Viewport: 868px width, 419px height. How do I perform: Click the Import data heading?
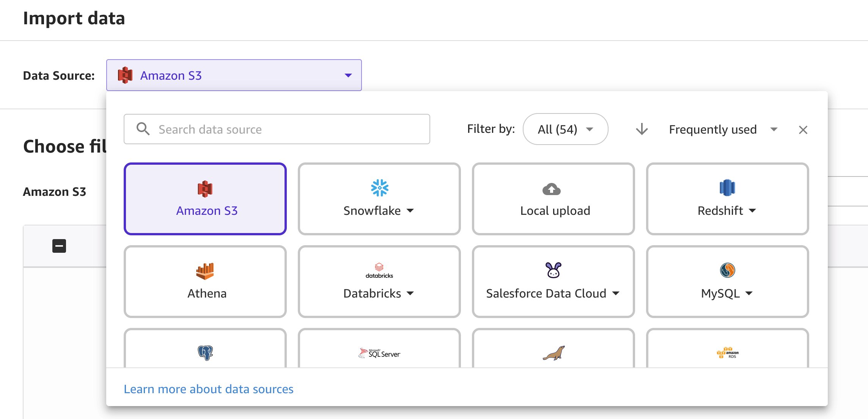tap(74, 18)
